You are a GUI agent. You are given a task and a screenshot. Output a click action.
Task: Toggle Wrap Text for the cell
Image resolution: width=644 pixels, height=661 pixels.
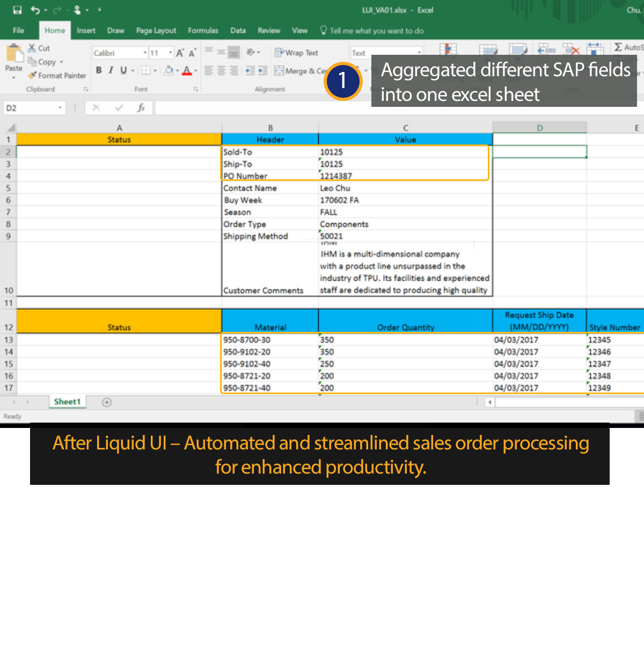[x=296, y=53]
